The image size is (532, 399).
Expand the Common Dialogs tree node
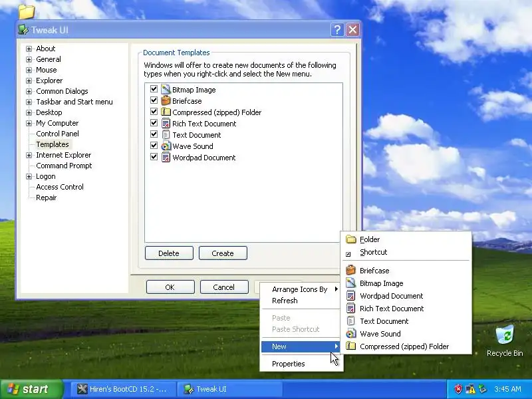coord(29,91)
